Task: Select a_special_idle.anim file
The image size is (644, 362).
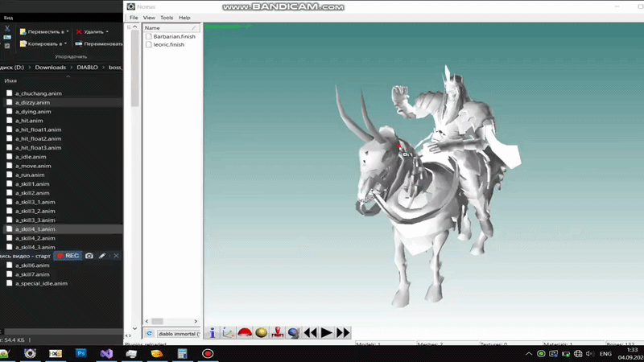Action: pos(42,283)
